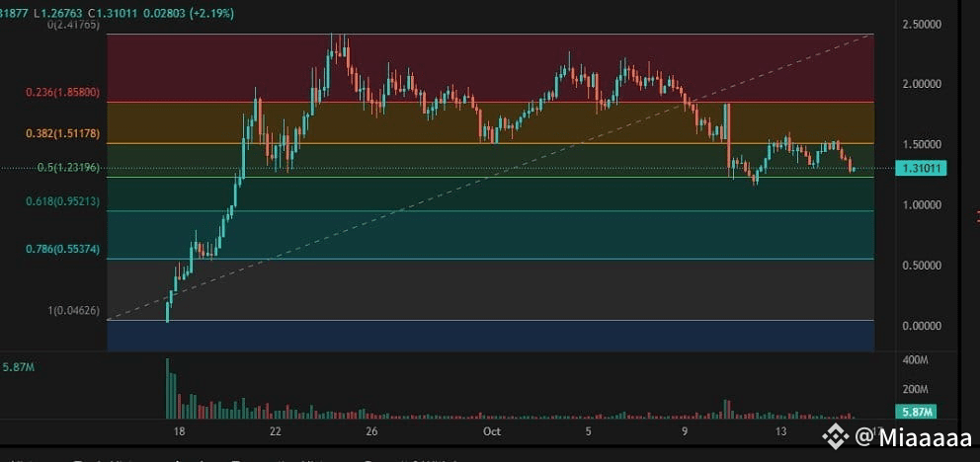Viewport: 980px width, 462px height.
Task: Click the 0.50000 price axis label
Action: (922, 266)
